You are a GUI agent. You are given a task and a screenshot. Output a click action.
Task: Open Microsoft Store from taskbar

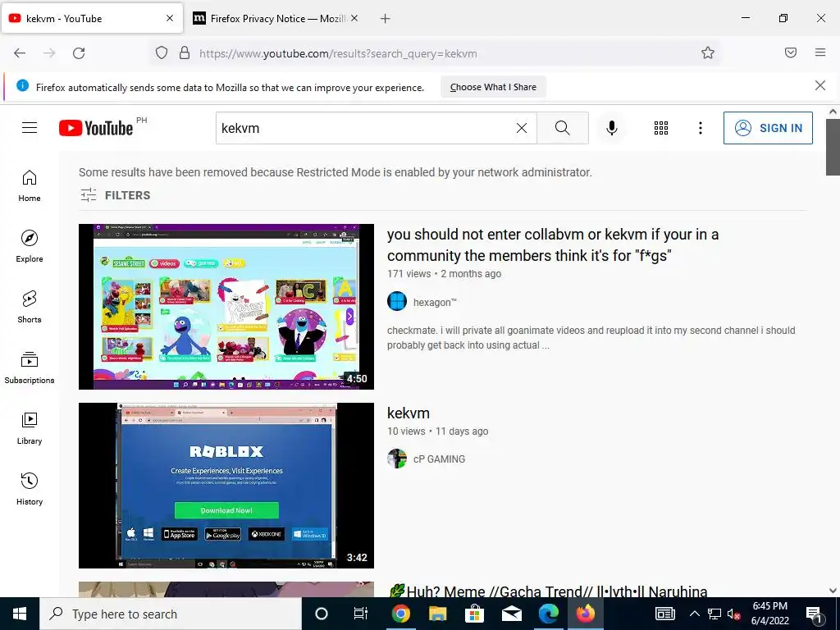475,614
